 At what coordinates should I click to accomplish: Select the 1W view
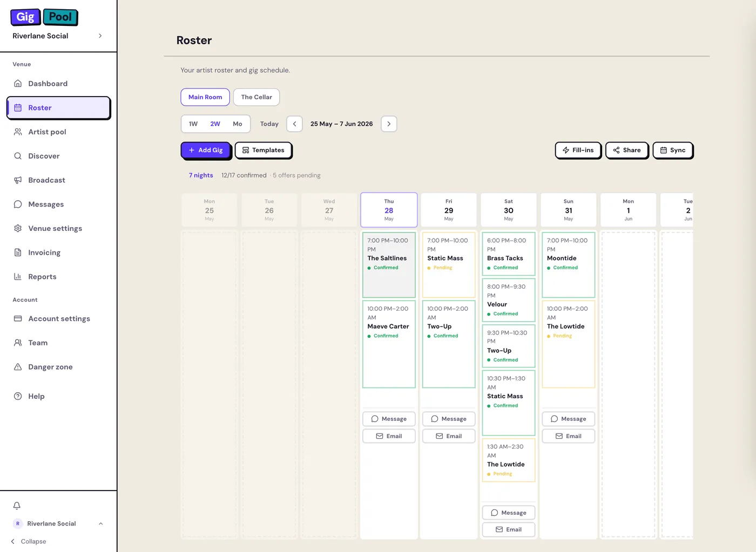pyautogui.click(x=193, y=124)
